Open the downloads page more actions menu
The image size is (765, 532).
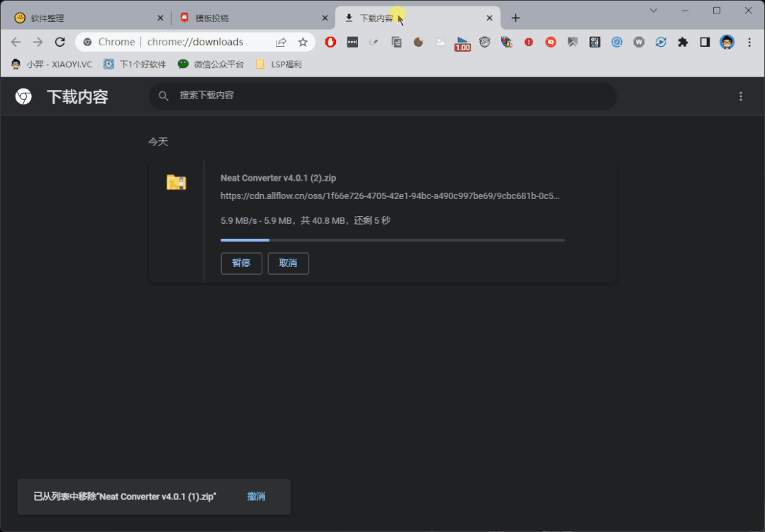(741, 96)
